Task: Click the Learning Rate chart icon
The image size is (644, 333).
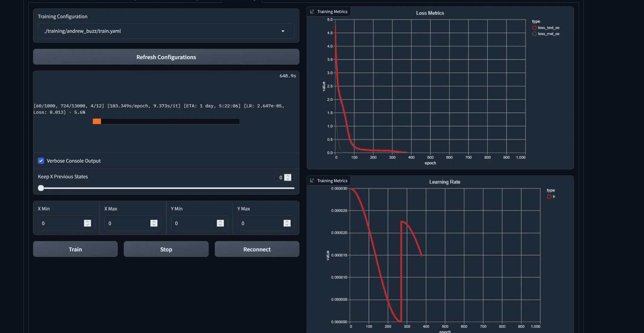Action: 312,181
